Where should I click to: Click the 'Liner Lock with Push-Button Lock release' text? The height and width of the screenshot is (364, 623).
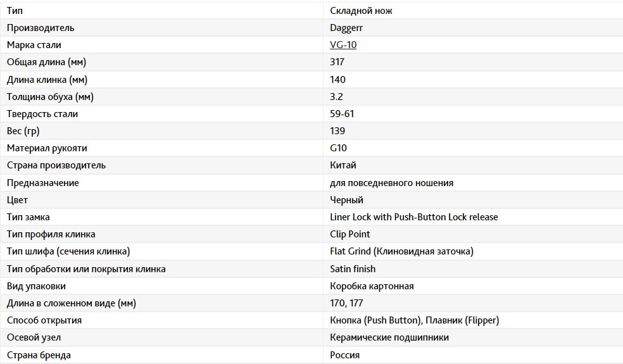(413, 217)
